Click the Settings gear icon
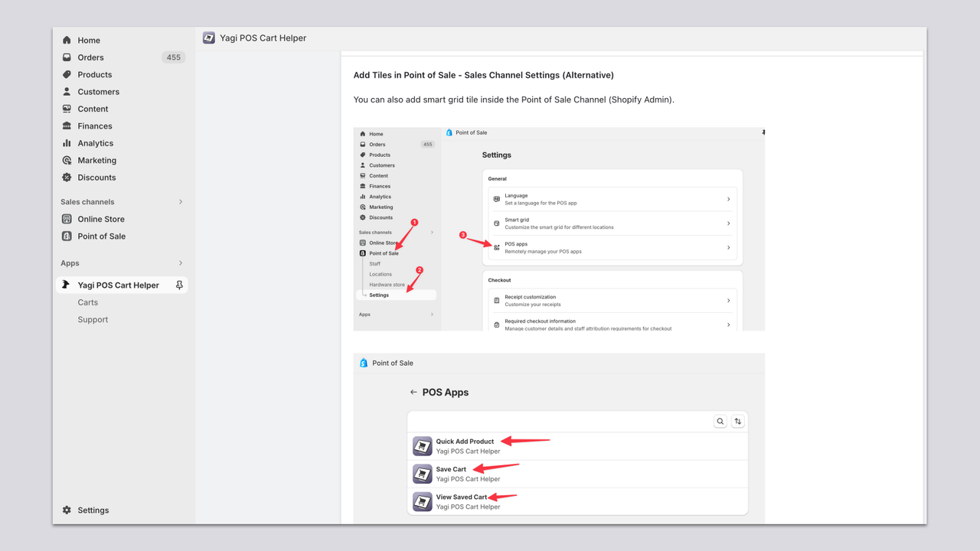Image resolution: width=980 pixels, height=551 pixels. [x=67, y=510]
